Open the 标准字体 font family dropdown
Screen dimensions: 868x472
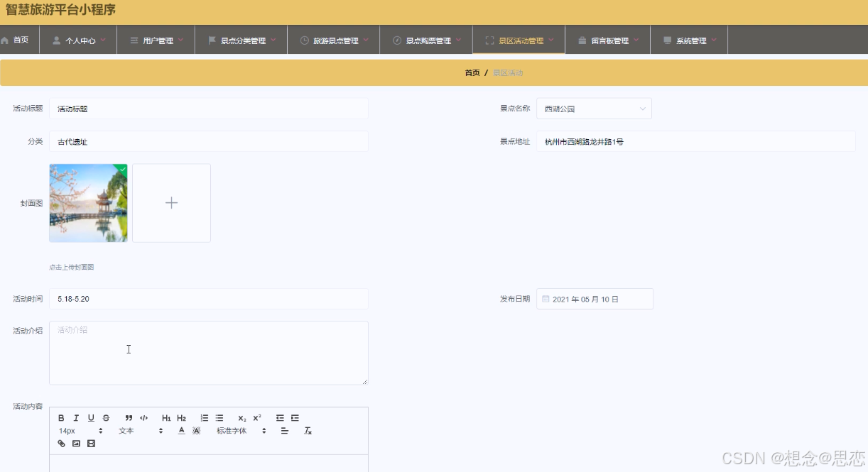pos(242,431)
